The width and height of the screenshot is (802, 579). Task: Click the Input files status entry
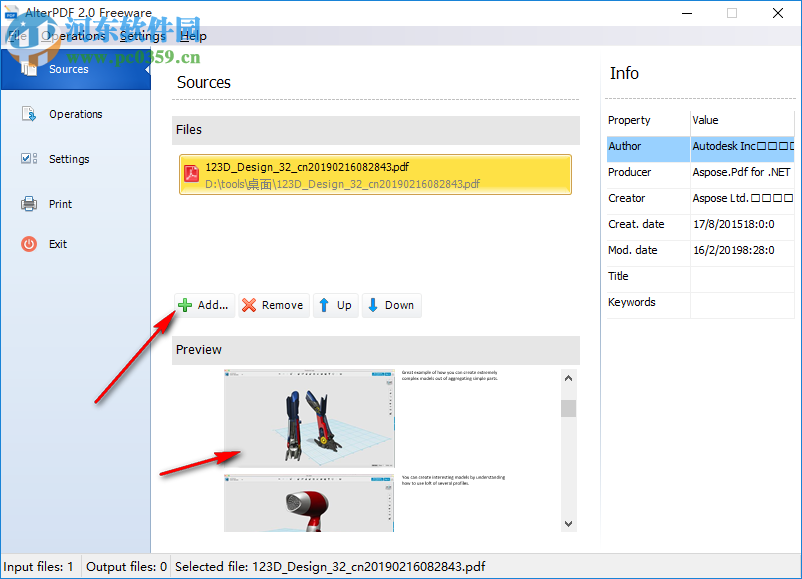39,567
